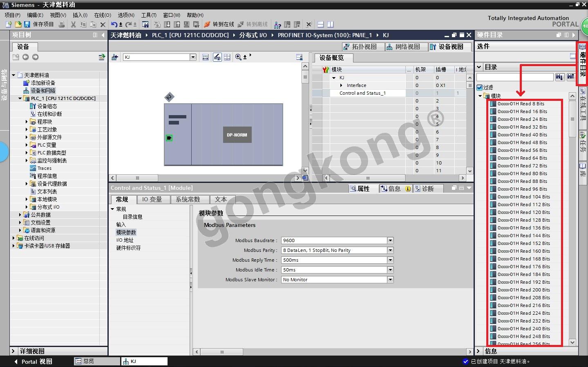This screenshot has width=588, height=367.
Task: Collapse the 项目树 panel with arrow
Action: [x=103, y=35]
